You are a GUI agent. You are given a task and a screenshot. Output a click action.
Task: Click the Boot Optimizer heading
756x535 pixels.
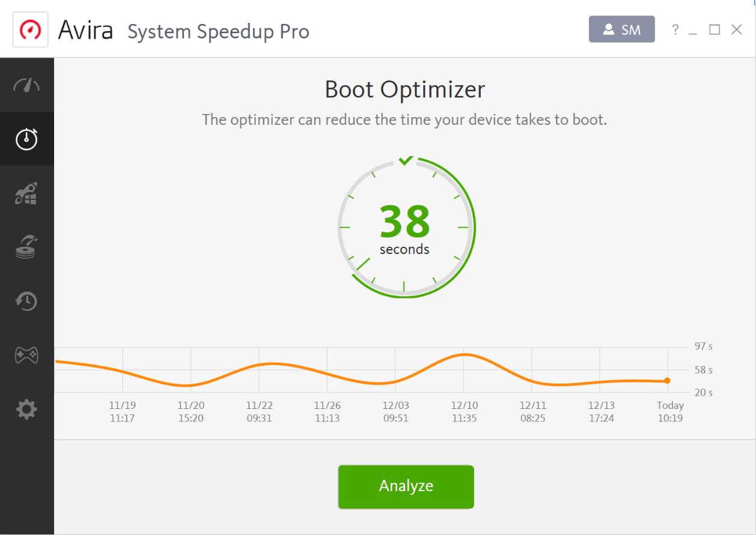click(x=404, y=89)
